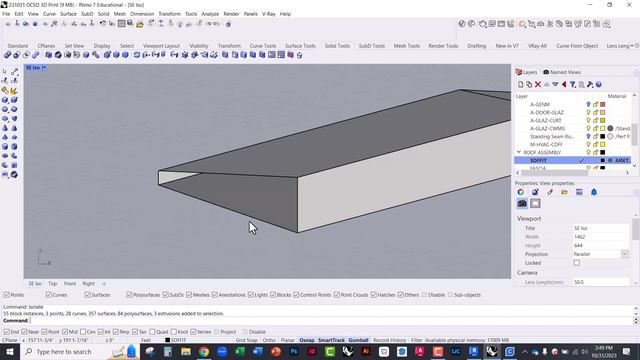Check the Locked viewport checkbox
The height and width of the screenshot is (360, 640).
click(x=577, y=263)
